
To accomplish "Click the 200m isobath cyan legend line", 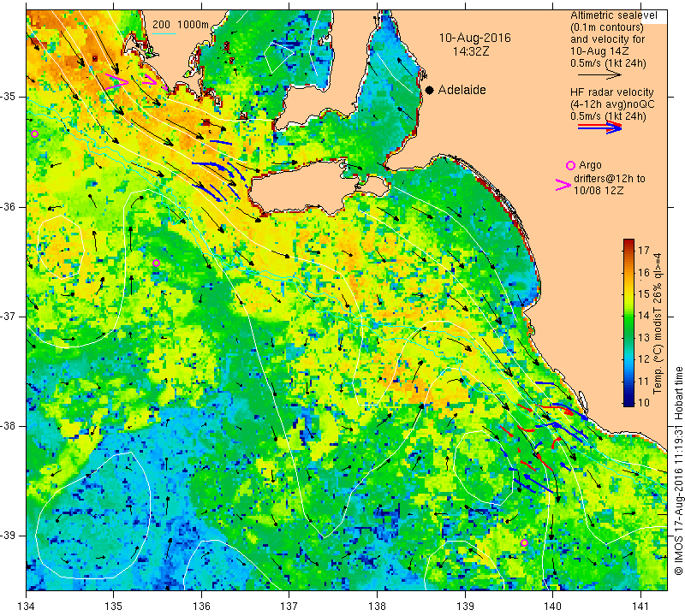I will [164, 34].
